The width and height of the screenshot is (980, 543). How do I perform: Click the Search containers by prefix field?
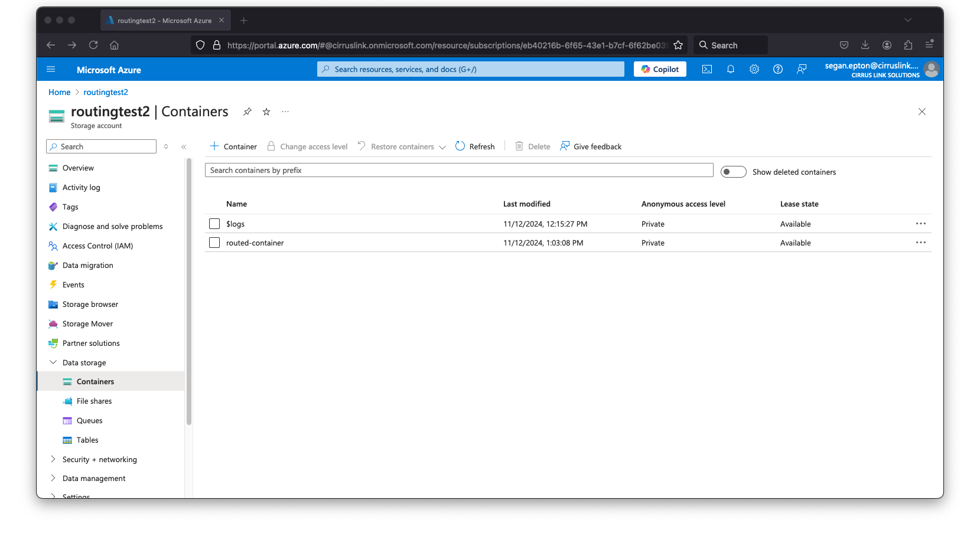[458, 171]
